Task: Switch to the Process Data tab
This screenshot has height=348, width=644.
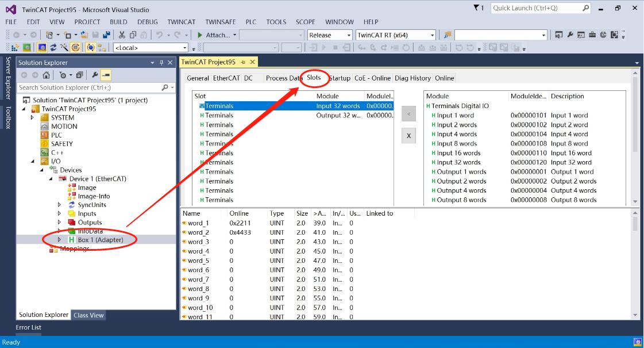Action: (284, 78)
